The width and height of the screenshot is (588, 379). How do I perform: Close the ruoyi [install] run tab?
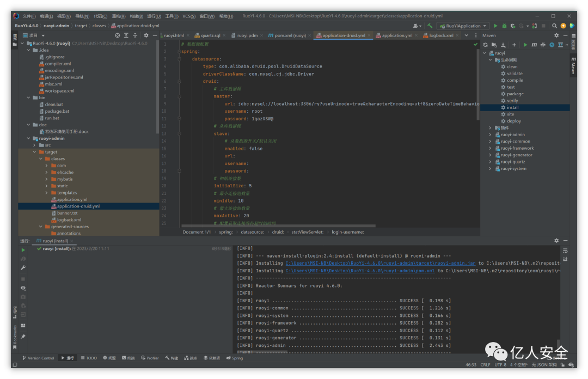(72, 241)
